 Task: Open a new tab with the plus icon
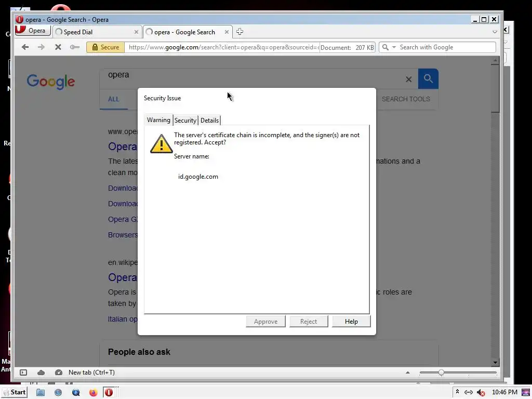pyautogui.click(x=240, y=32)
